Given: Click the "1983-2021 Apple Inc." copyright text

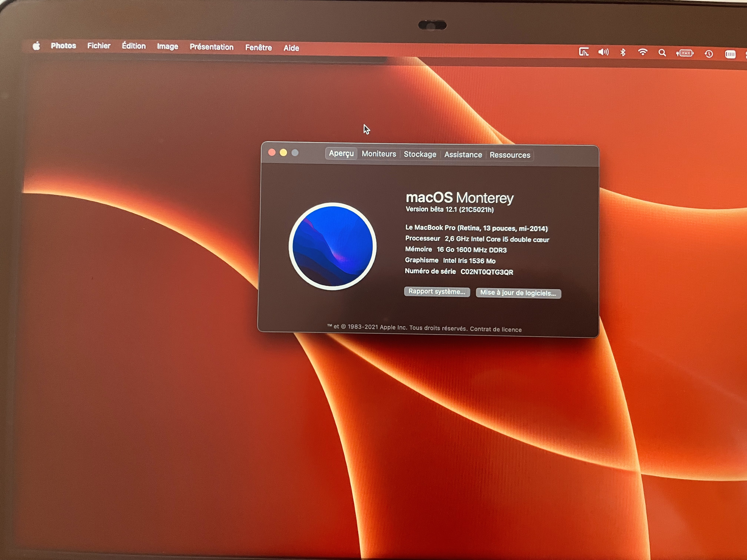Looking at the screenshot, I should tap(377, 327).
